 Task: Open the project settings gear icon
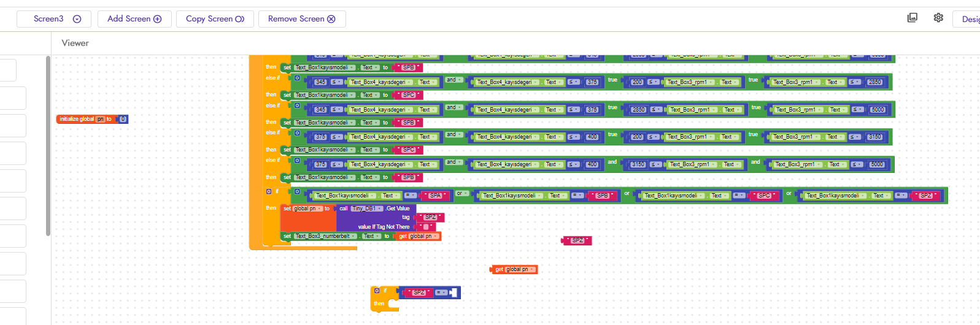(938, 18)
